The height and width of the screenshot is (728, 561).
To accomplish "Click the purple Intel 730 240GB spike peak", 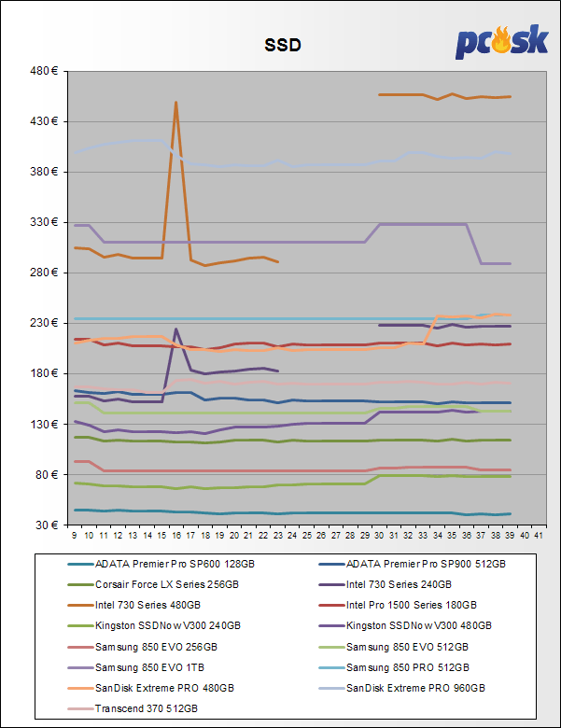I will [175, 329].
